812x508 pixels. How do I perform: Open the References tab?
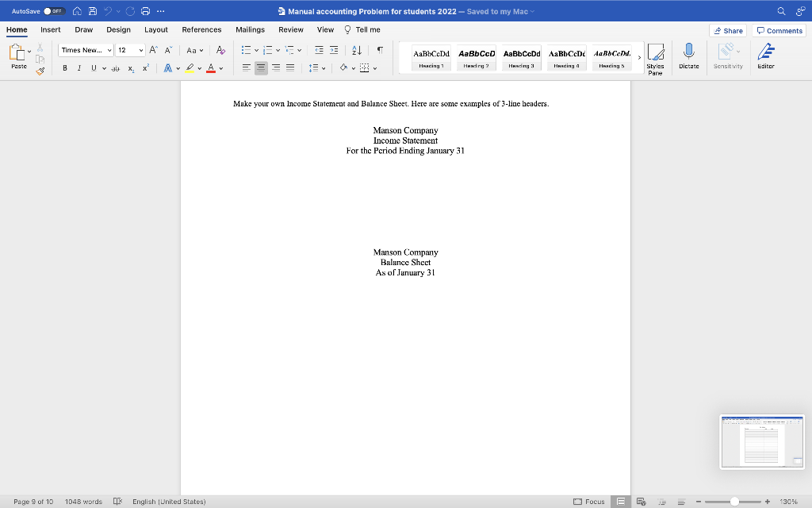tap(201, 29)
